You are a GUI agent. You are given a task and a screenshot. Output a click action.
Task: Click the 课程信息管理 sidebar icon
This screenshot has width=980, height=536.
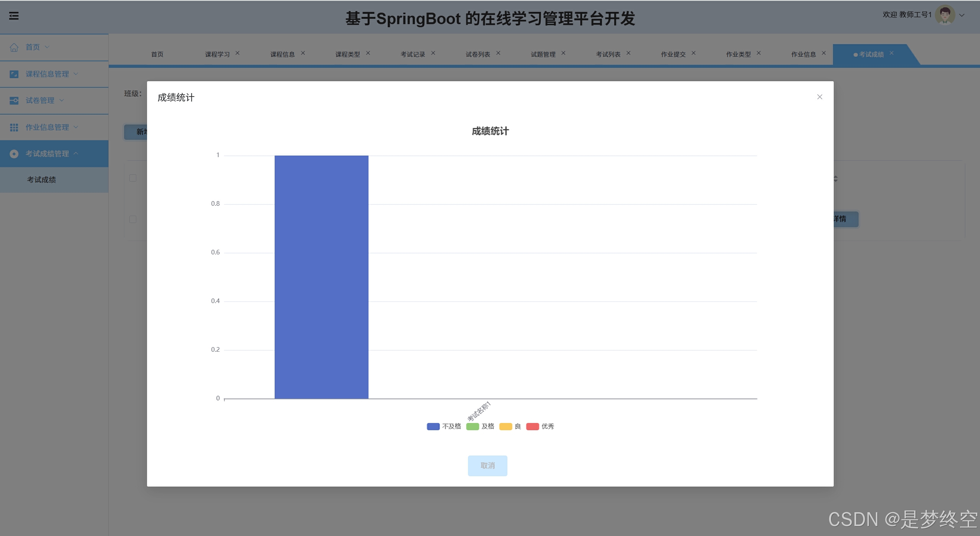[14, 74]
